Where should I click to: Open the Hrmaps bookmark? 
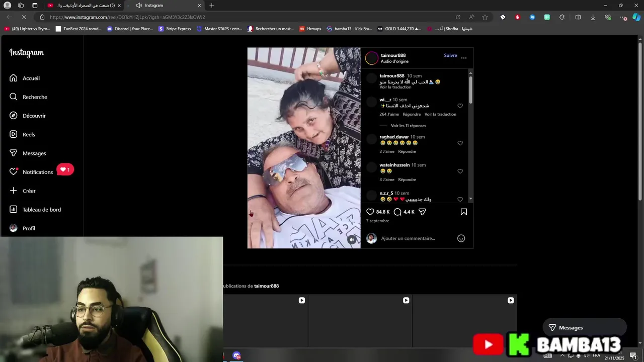(310, 29)
